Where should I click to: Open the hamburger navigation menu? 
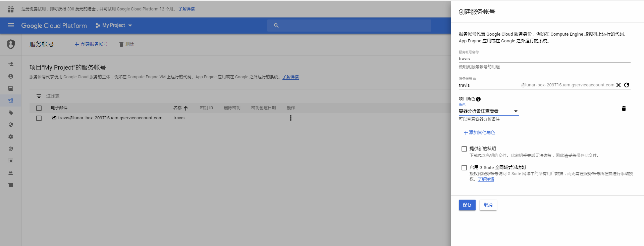coord(11,25)
